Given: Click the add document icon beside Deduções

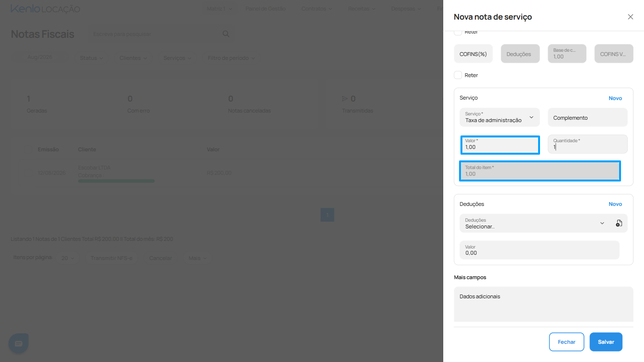Looking at the screenshot, I should tap(619, 223).
